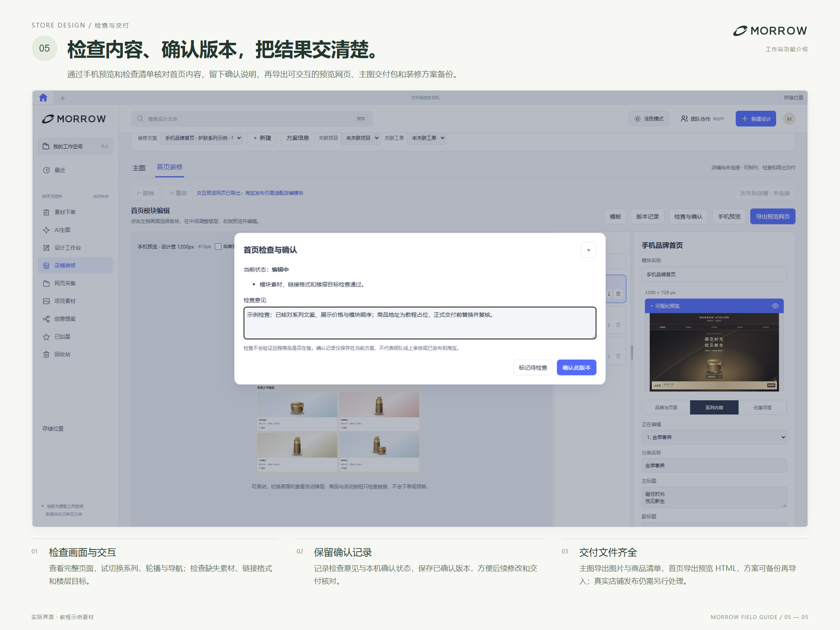This screenshot has width=840, height=630.
Task: Open AI生图 in sidebar
Action: click(x=75, y=230)
